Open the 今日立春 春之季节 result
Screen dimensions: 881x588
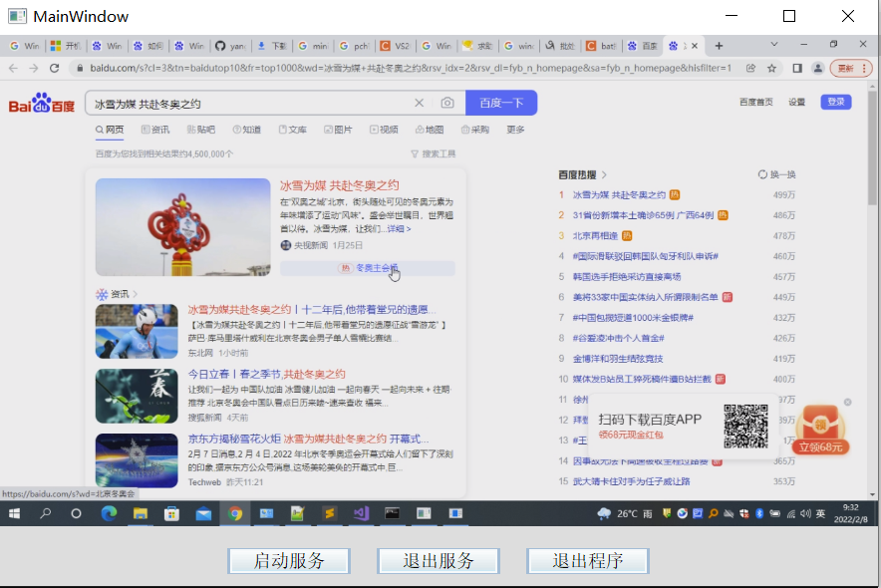(x=266, y=374)
